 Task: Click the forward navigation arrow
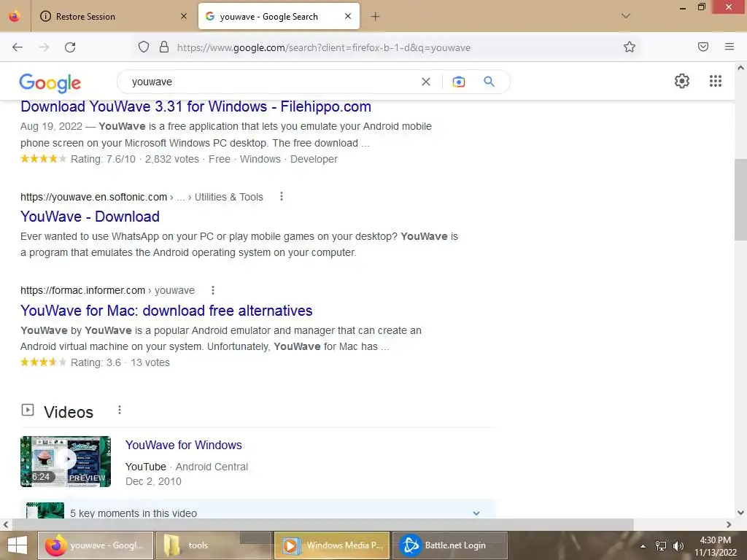pos(44,47)
